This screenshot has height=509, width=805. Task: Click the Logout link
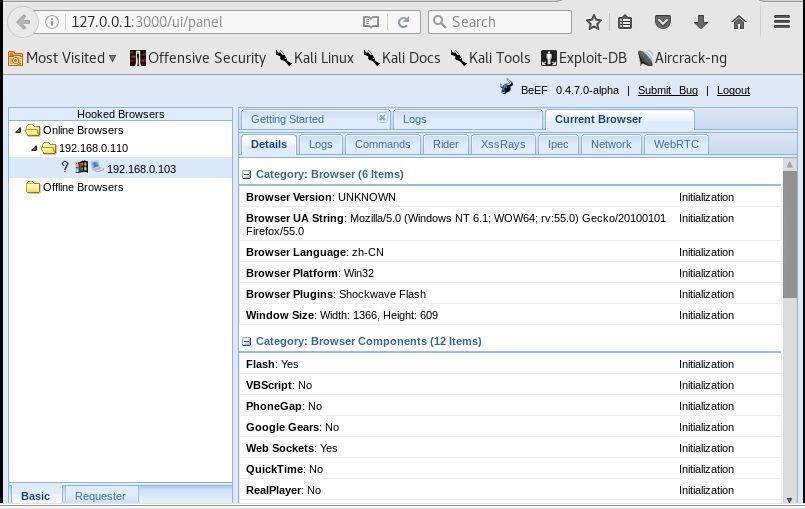click(733, 90)
